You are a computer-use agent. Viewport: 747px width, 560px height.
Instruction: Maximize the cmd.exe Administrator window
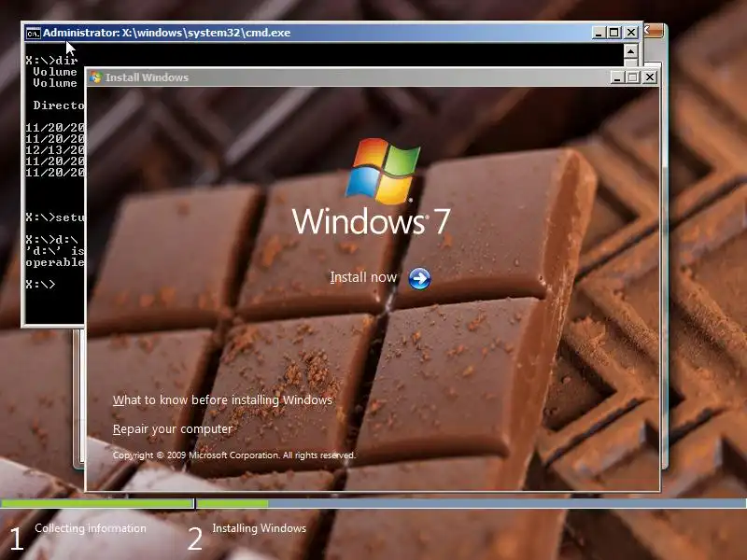click(614, 33)
